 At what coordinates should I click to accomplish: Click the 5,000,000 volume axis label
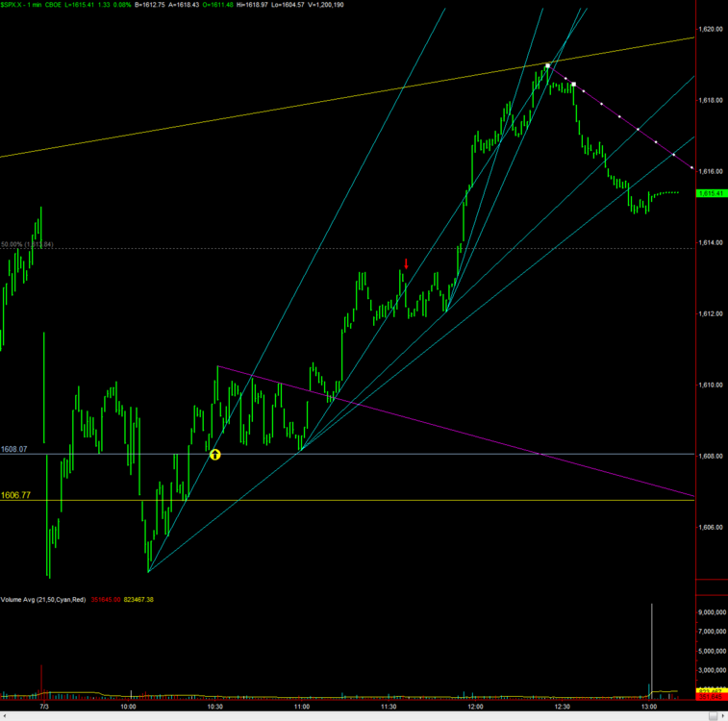[x=713, y=651]
